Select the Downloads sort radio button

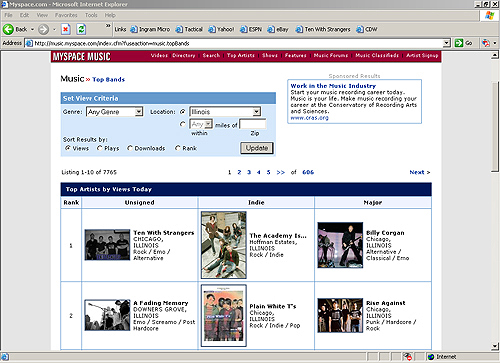coord(130,148)
